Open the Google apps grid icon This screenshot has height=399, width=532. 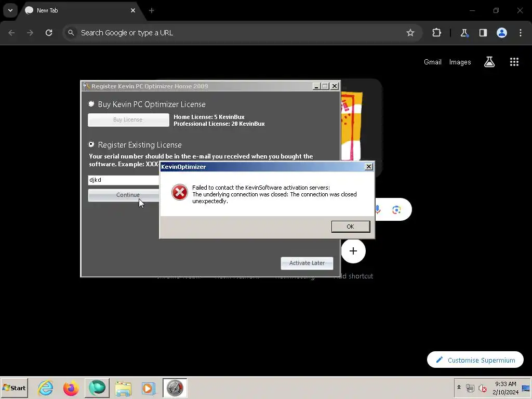point(514,62)
